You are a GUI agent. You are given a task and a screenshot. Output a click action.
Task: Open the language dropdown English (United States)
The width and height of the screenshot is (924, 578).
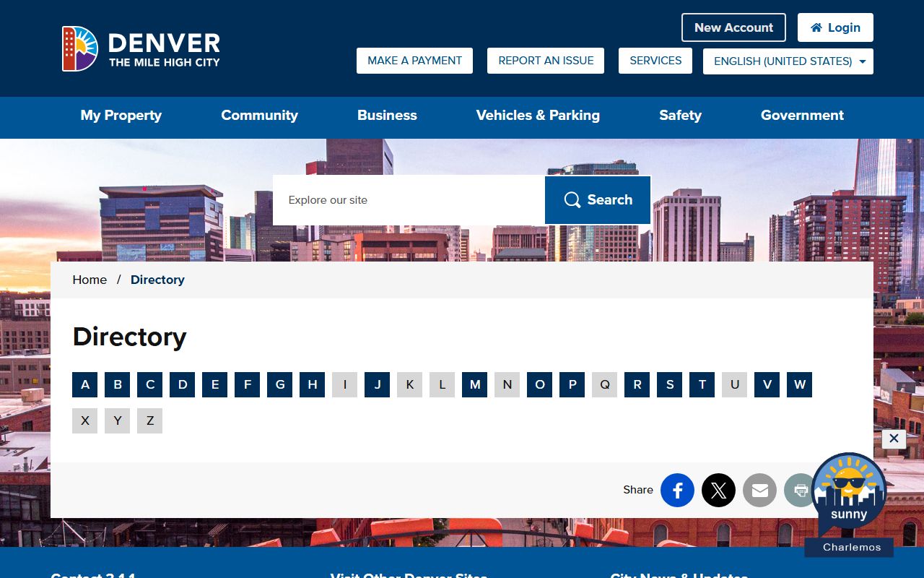(788, 61)
